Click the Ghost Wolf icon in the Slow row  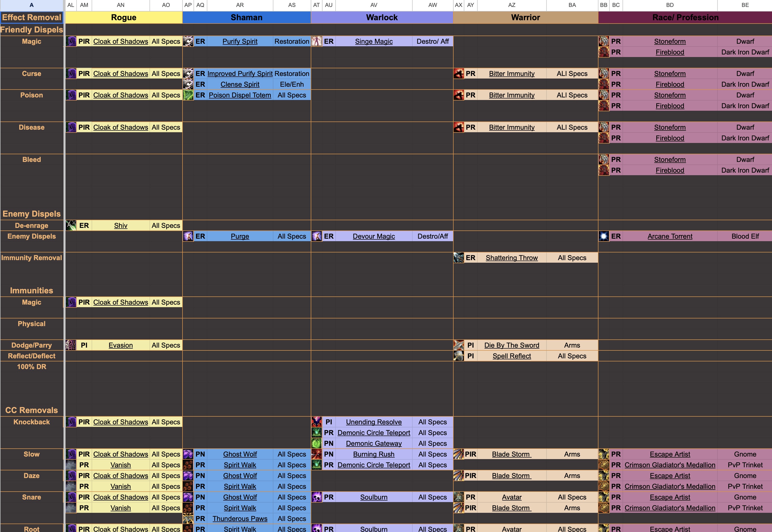(x=188, y=454)
